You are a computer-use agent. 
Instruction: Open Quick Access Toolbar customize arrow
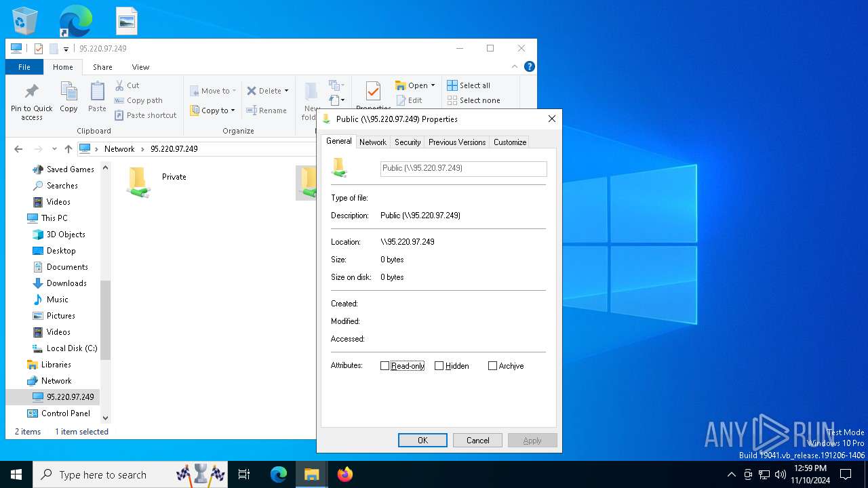tap(66, 49)
